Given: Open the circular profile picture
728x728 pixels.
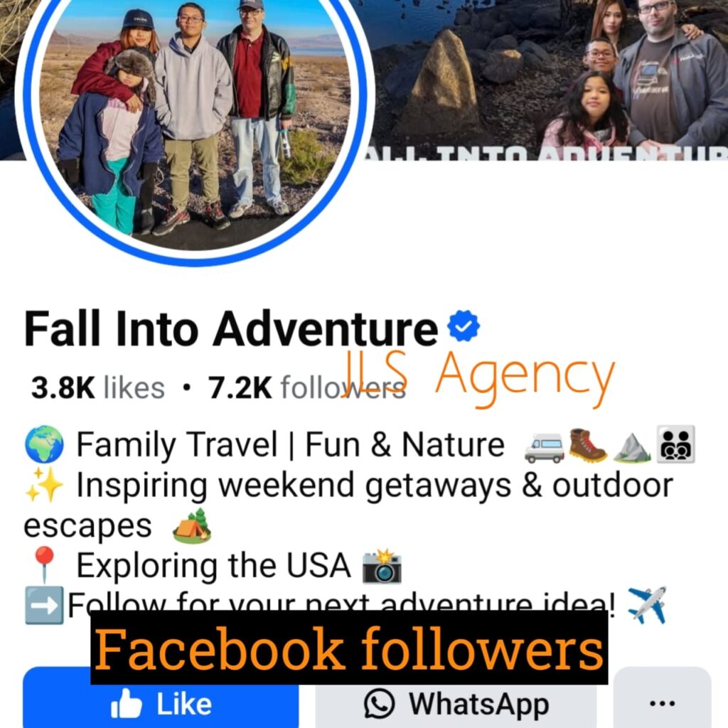Looking at the screenshot, I should tap(195, 121).
